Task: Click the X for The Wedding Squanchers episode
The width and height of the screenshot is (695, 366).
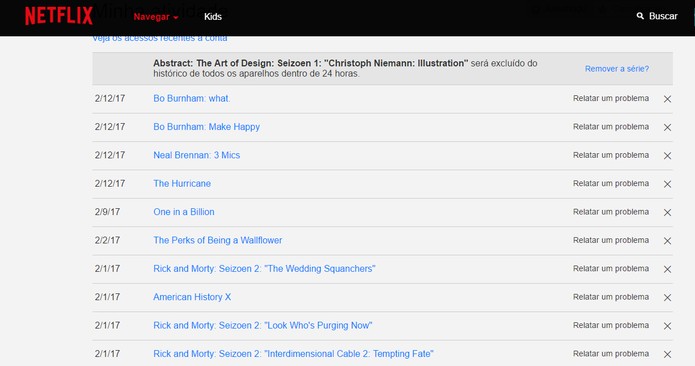Action: click(667, 269)
